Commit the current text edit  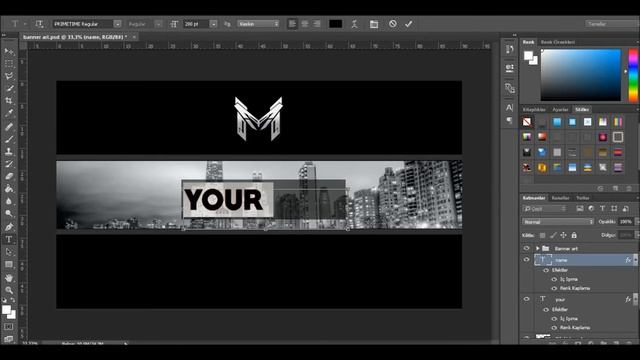pos(409,24)
